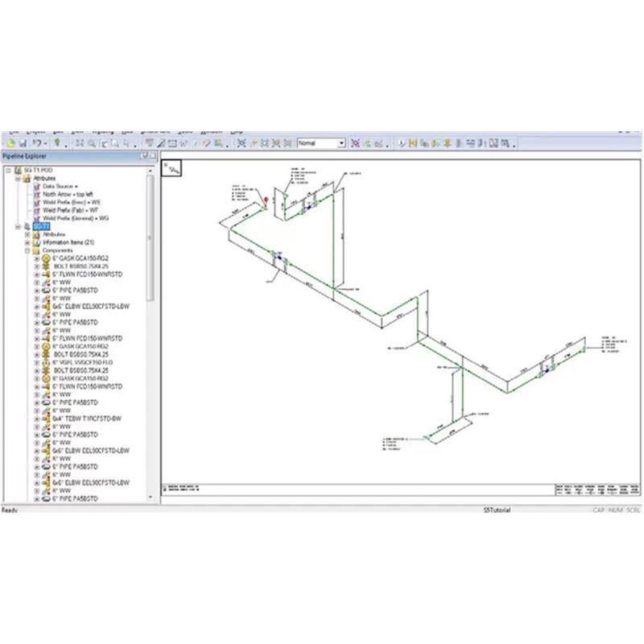Screen dimensions: 644x644
Task: Select "Weld Prefix (Fab) = WF" row
Action: click(70, 210)
